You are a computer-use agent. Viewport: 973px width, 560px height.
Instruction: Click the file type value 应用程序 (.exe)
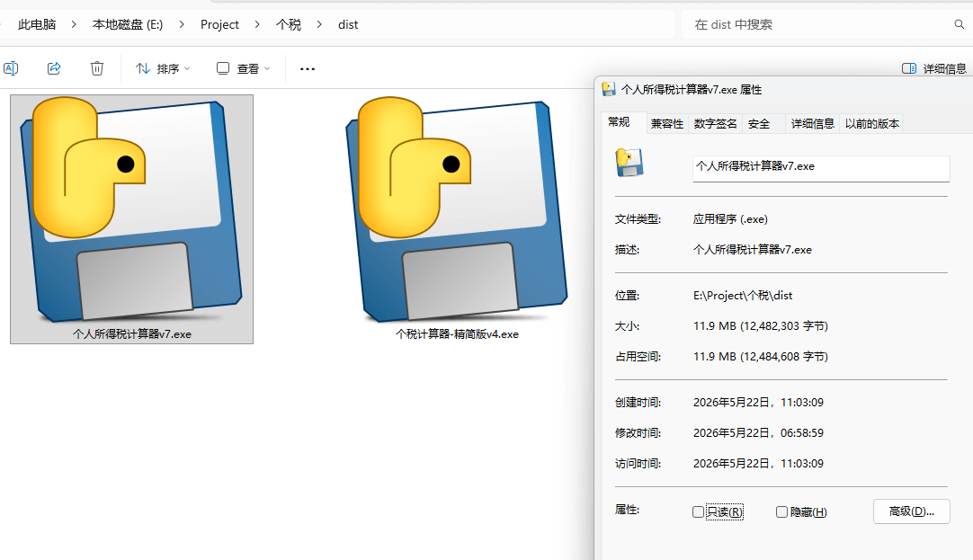click(730, 219)
